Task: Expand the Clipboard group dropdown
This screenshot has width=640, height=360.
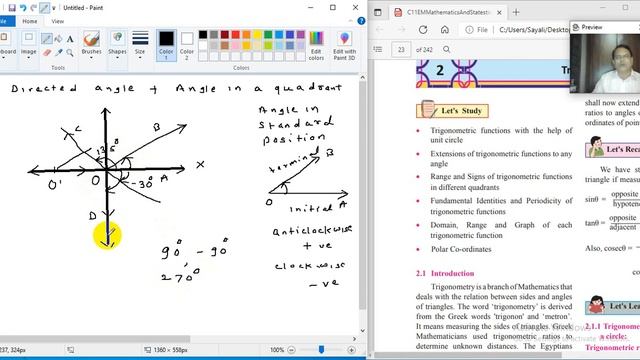Action: pos(3,58)
